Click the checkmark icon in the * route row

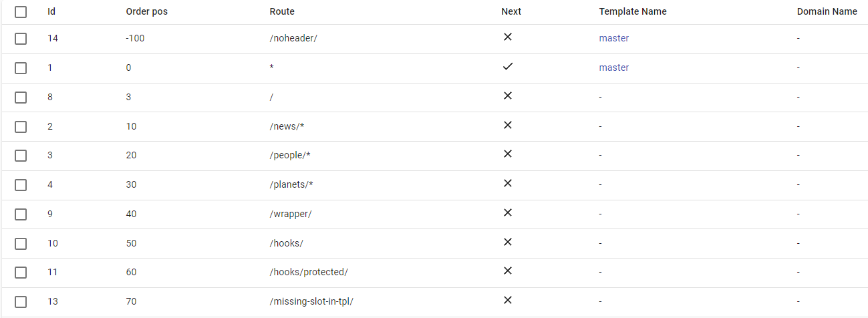click(x=508, y=67)
